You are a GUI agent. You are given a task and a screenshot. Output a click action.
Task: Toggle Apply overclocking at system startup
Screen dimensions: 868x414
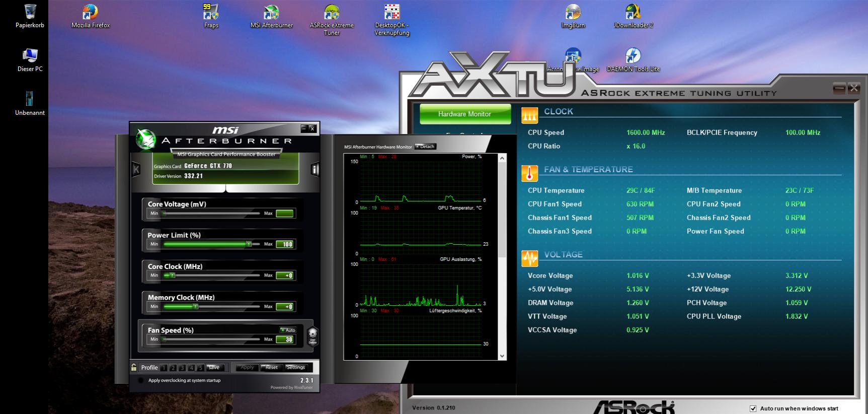click(141, 380)
